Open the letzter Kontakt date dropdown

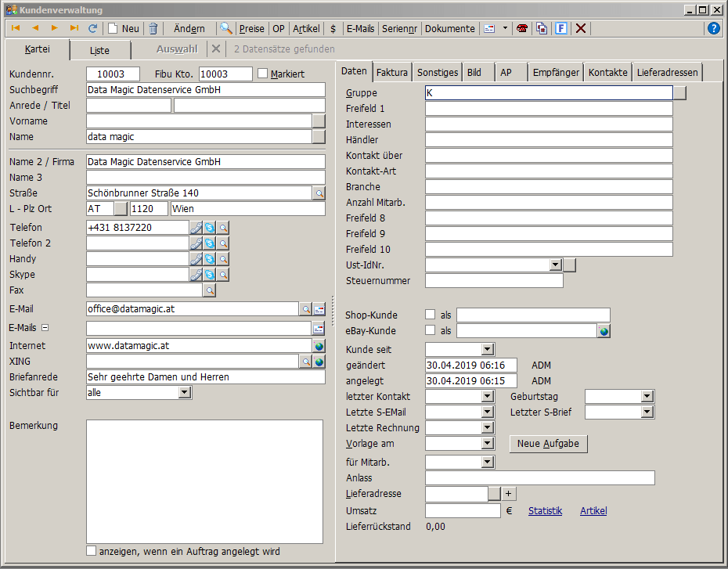[487, 396]
